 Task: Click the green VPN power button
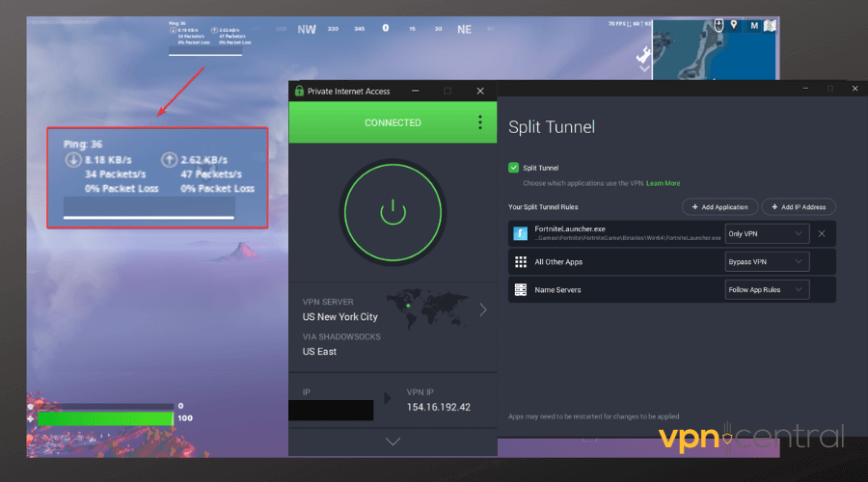pyautogui.click(x=393, y=212)
